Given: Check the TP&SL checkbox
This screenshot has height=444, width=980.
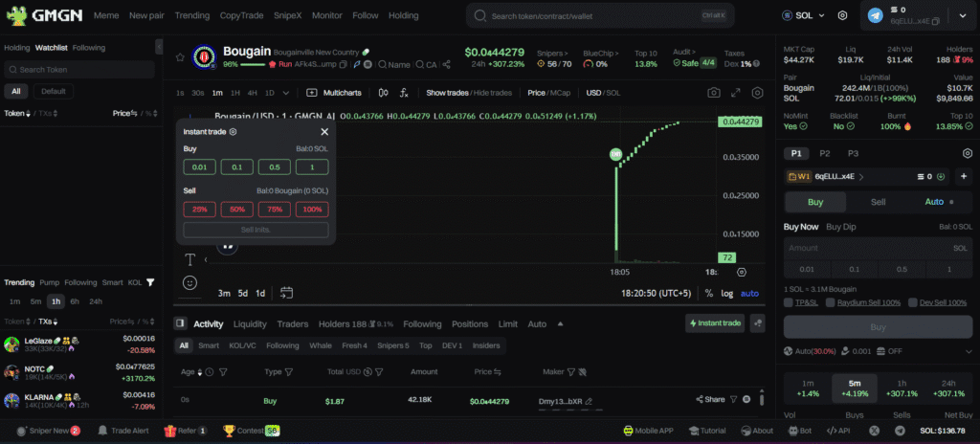Looking at the screenshot, I should point(789,302).
